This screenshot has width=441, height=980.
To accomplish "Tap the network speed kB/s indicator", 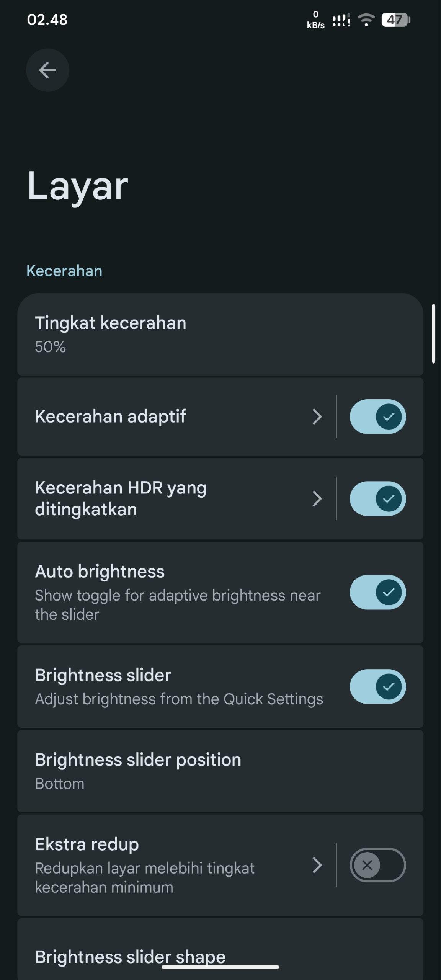I will pos(315,20).
